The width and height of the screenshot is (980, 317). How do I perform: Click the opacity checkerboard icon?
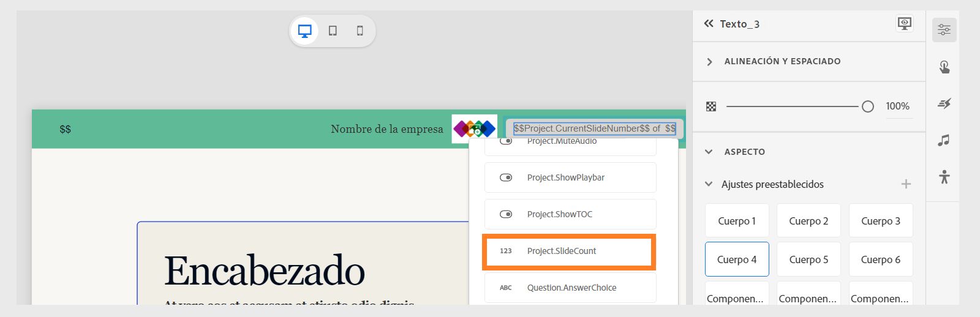711,106
